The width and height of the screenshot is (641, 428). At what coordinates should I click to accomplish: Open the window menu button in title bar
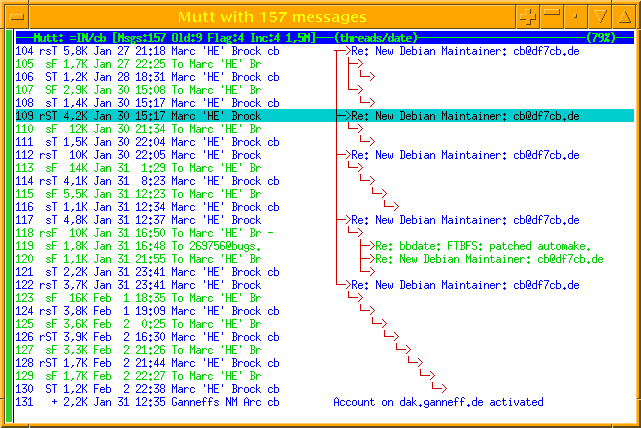[x=17, y=17]
